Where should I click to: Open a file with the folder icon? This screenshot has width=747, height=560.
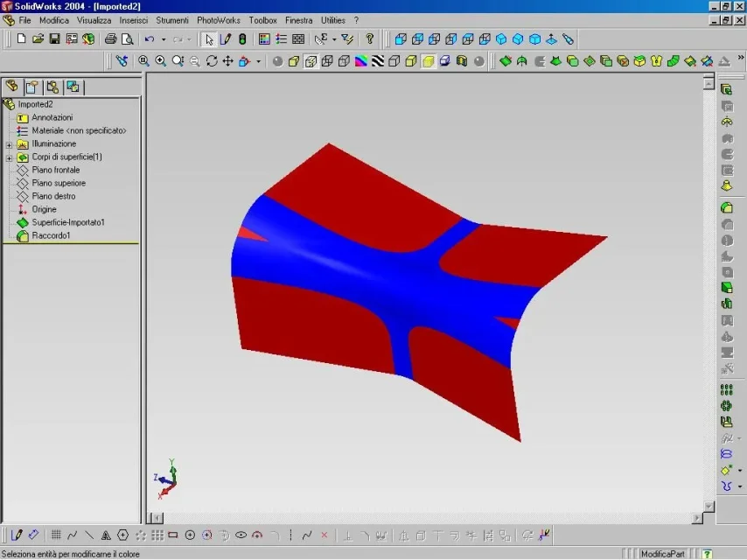[38, 38]
